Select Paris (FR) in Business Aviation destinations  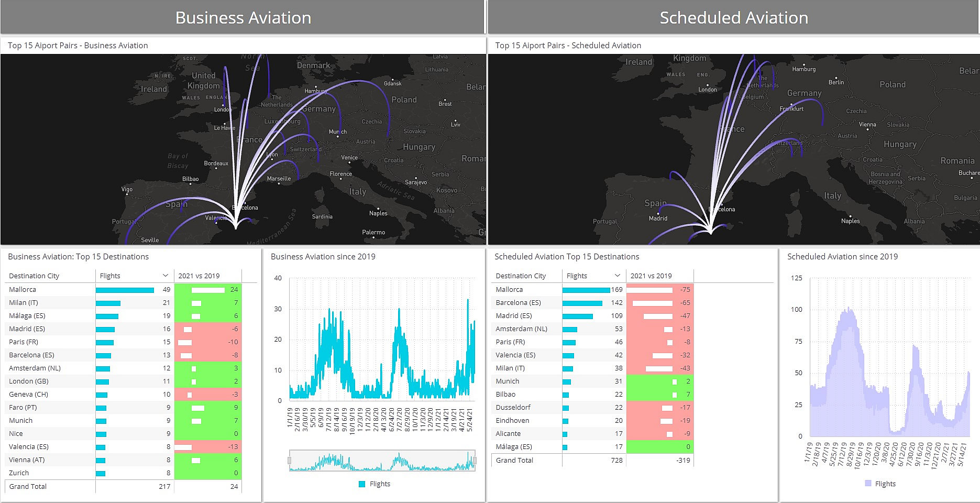tap(24, 342)
